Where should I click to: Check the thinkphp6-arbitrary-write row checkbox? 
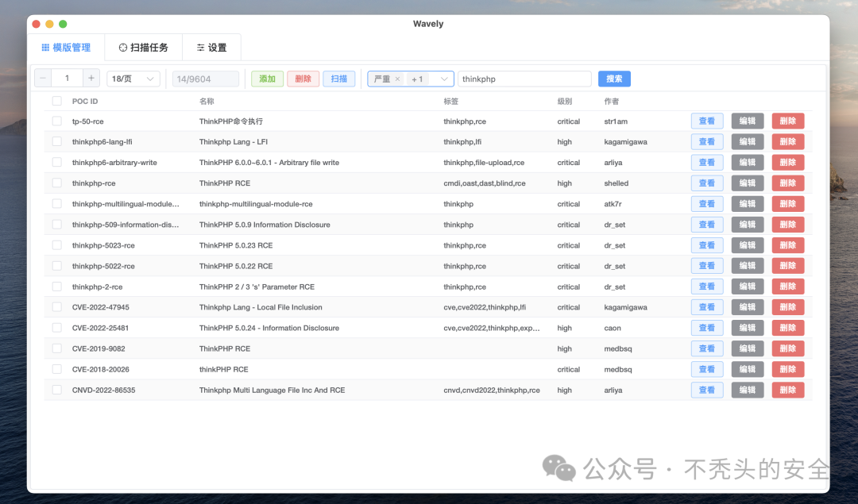[x=57, y=162]
